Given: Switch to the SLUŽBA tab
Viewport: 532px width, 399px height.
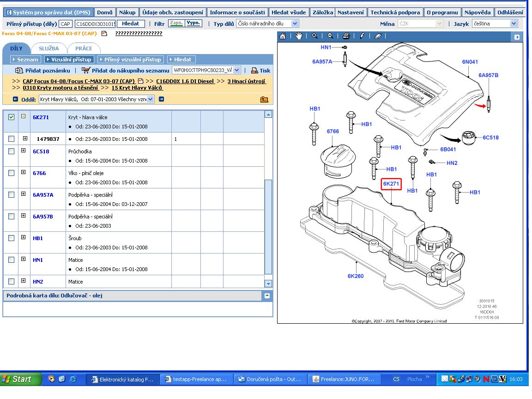Looking at the screenshot, I should (x=48, y=48).
